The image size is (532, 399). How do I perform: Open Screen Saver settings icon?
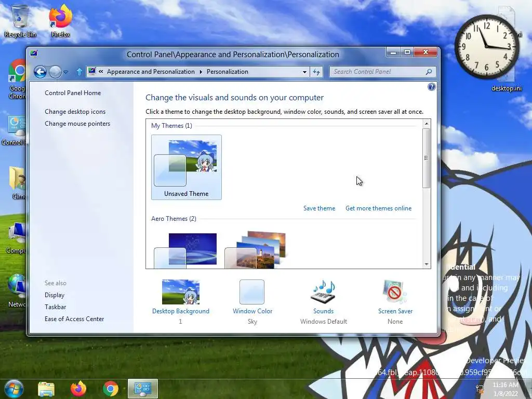pos(395,292)
